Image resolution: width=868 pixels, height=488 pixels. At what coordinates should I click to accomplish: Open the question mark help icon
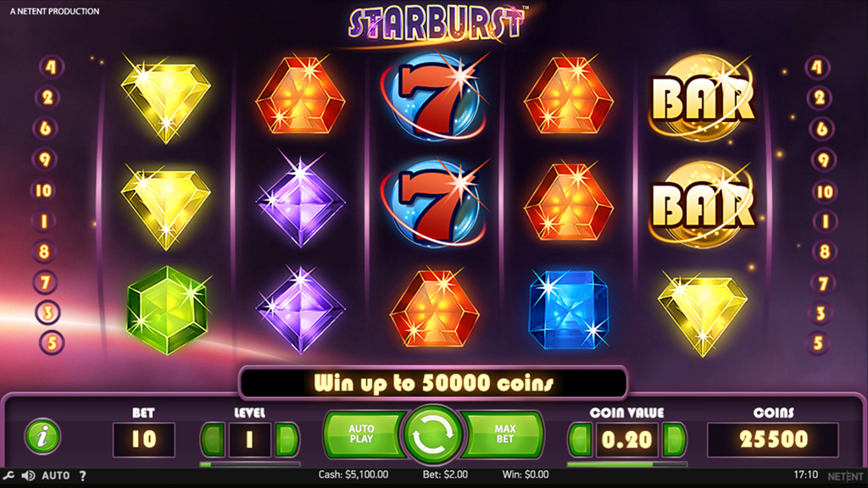point(82,475)
